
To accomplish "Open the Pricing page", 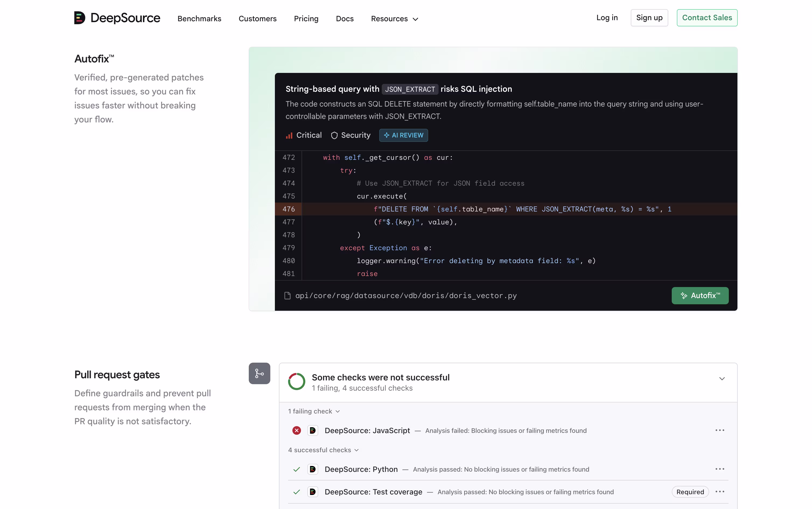I will [306, 19].
